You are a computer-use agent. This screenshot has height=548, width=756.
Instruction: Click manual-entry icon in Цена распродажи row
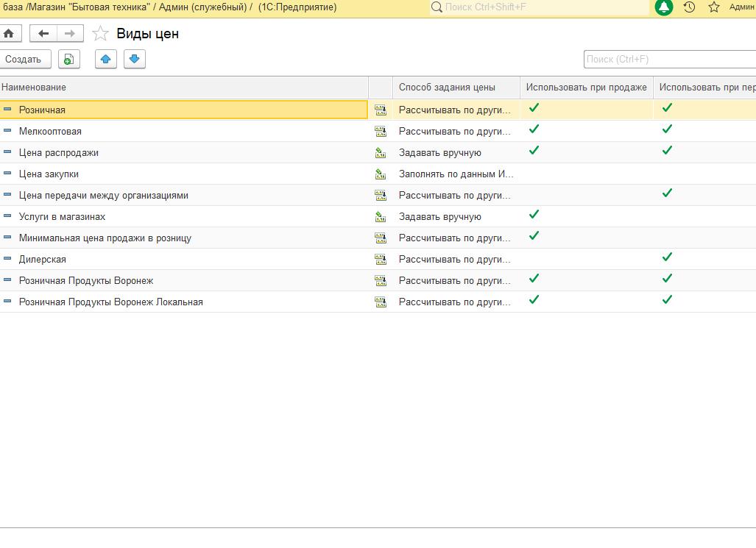[381, 153]
